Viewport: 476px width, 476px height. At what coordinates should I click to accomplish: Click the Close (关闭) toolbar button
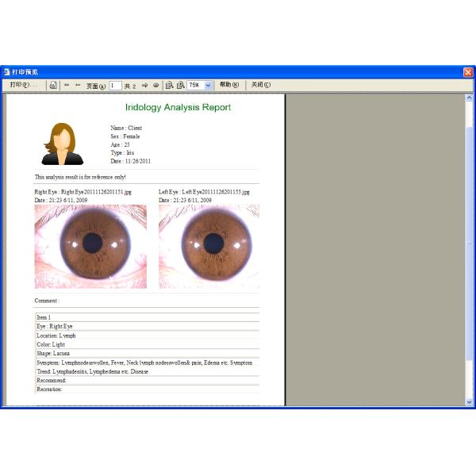point(261,85)
